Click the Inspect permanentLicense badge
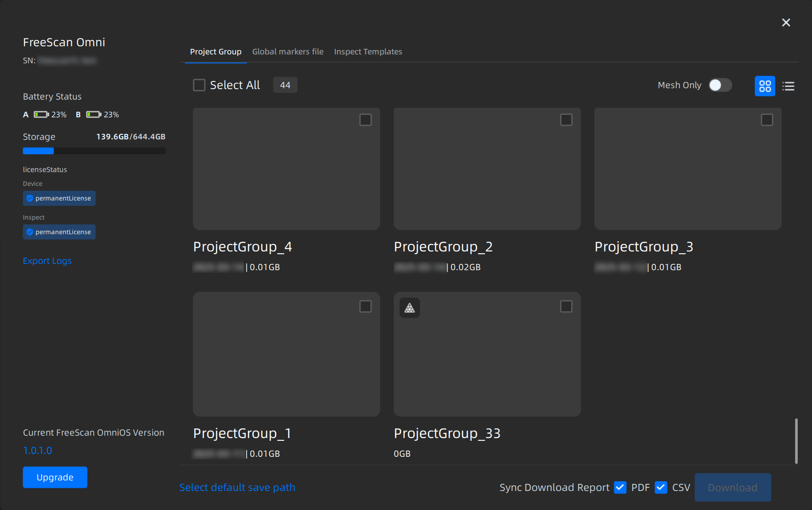812x510 pixels. pyautogui.click(x=59, y=232)
